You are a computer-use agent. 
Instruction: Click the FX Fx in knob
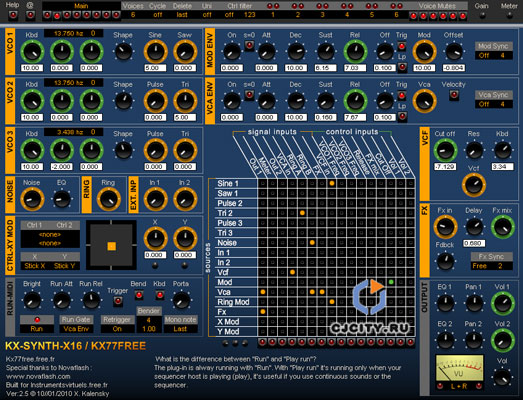click(445, 227)
